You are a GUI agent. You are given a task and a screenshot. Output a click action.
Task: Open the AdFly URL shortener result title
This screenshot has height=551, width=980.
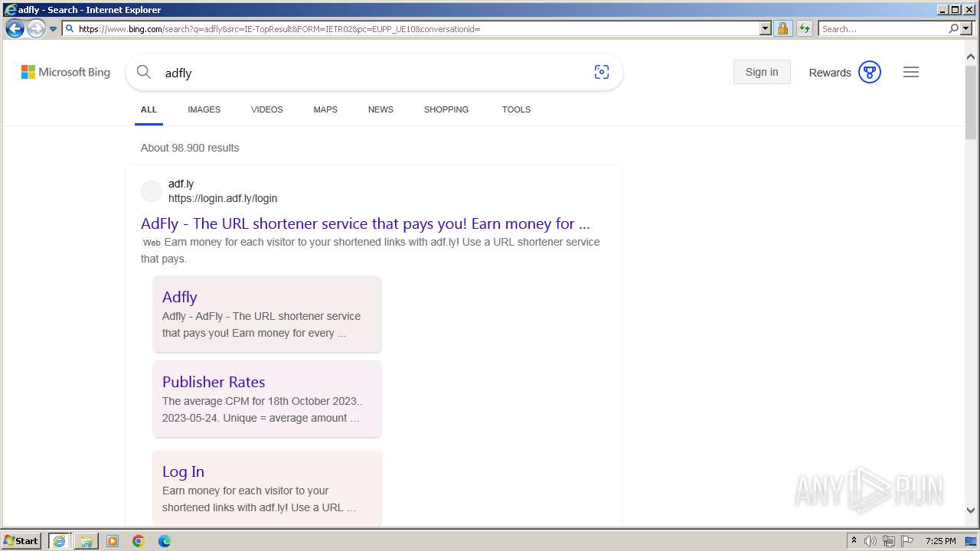pos(365,223)
